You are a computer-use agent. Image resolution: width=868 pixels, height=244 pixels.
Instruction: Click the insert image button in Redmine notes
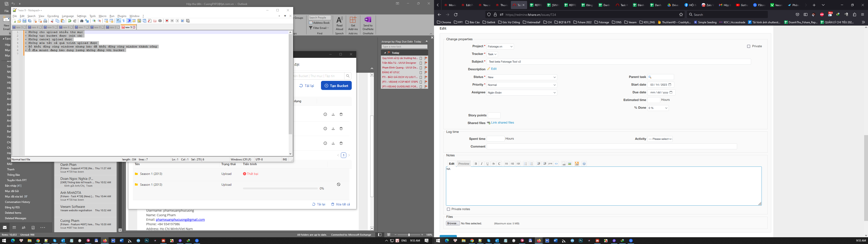pos(570,164)
